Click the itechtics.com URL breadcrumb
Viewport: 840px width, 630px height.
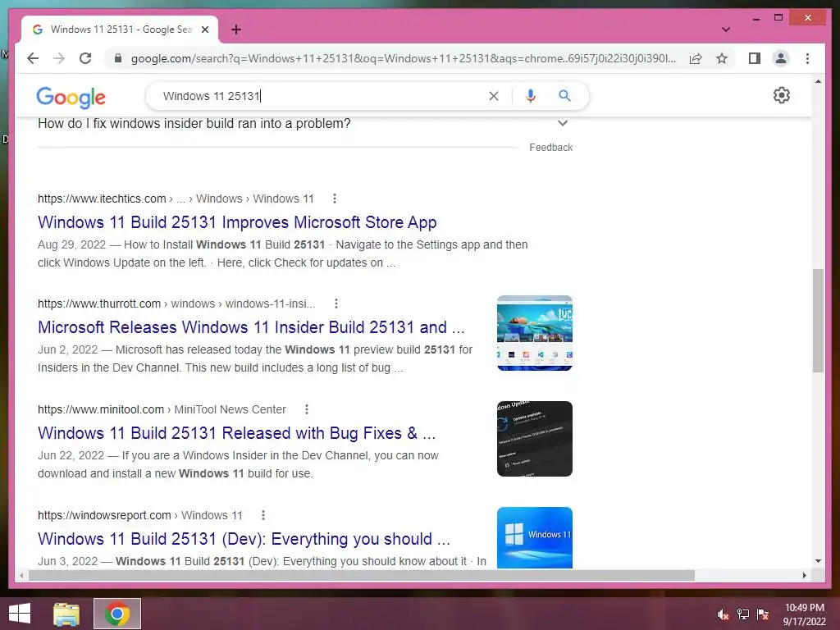pos(176,199)
